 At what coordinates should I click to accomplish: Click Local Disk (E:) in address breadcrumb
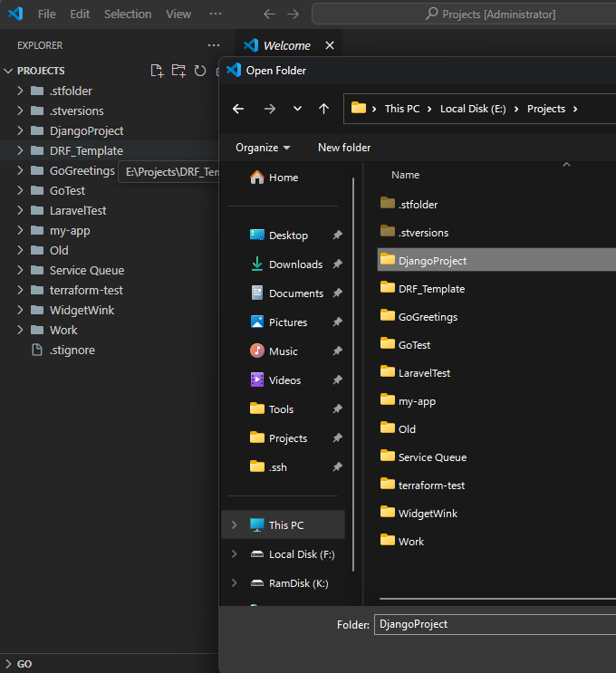472,109
